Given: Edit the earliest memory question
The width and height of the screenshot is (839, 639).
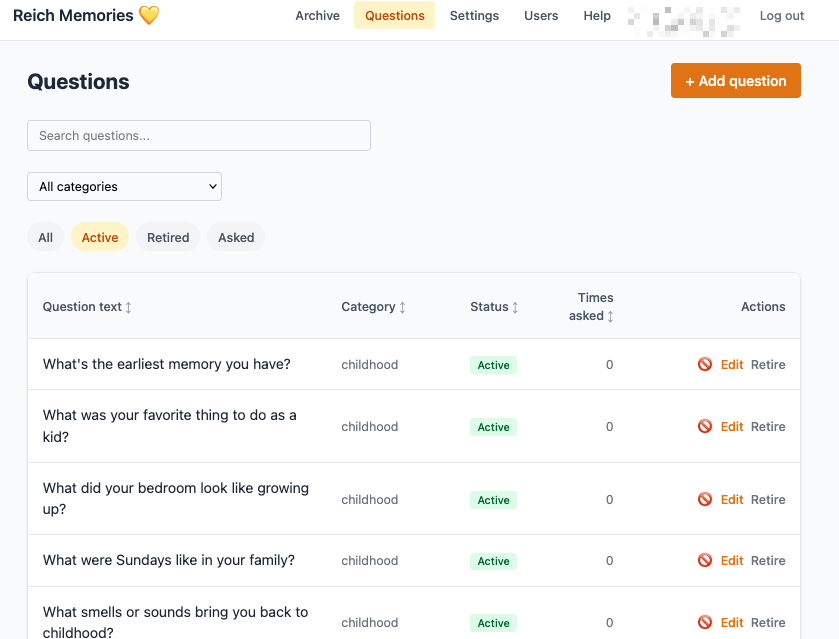Looking at the screenshot, I should click(x=731, y=364).
